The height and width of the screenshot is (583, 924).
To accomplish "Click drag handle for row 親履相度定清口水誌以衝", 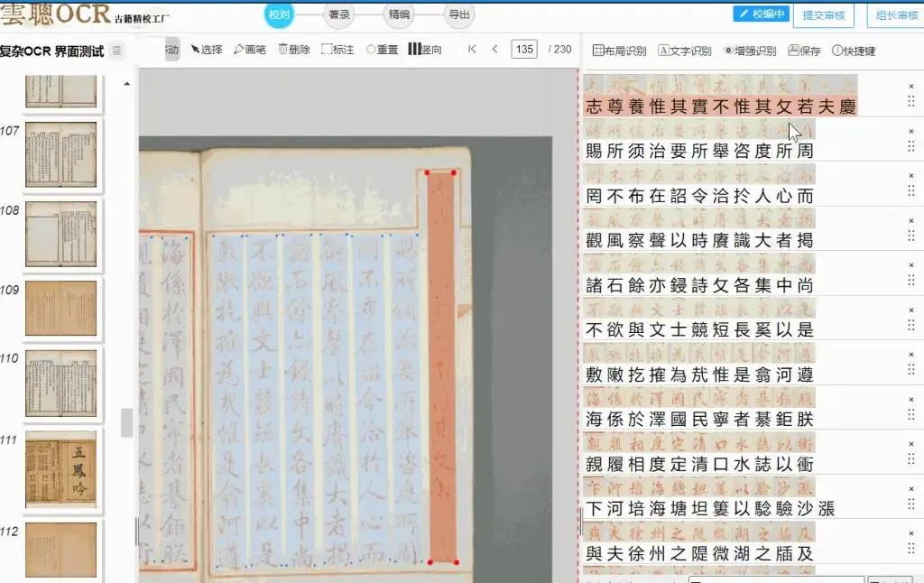I will 911,459.
